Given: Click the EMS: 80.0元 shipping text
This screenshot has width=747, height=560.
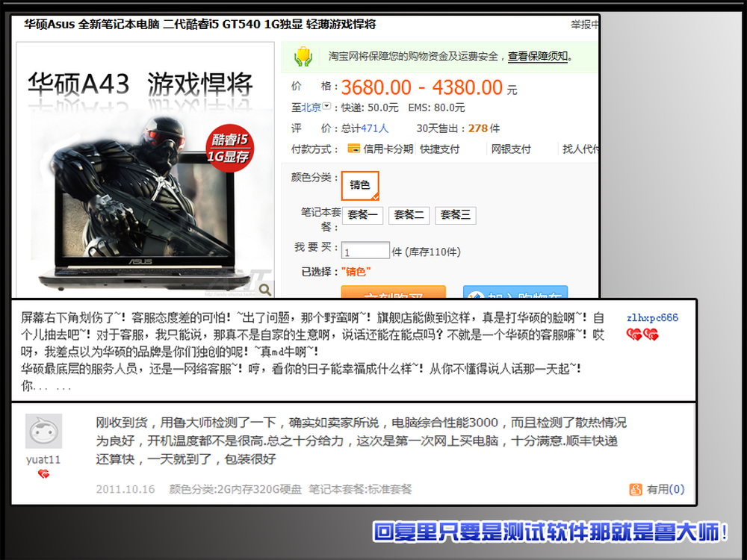Looking at the screenshot, I should [436, 108].
